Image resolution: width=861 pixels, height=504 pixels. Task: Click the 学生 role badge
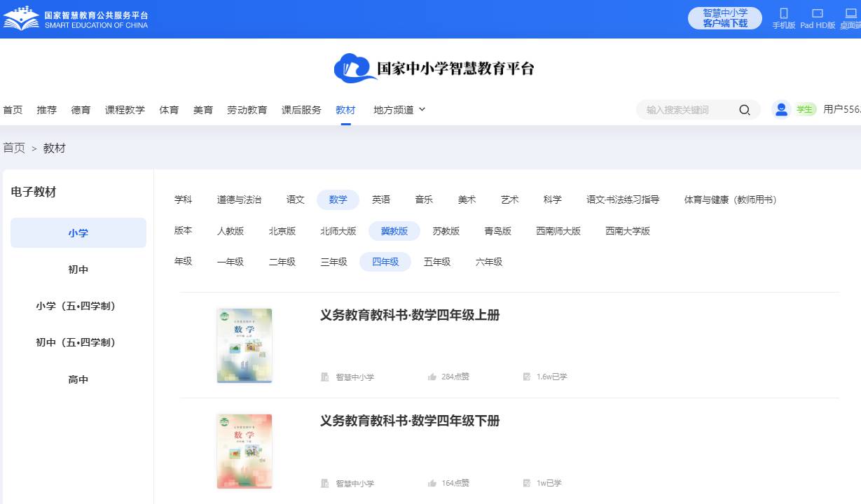(805, 110)
